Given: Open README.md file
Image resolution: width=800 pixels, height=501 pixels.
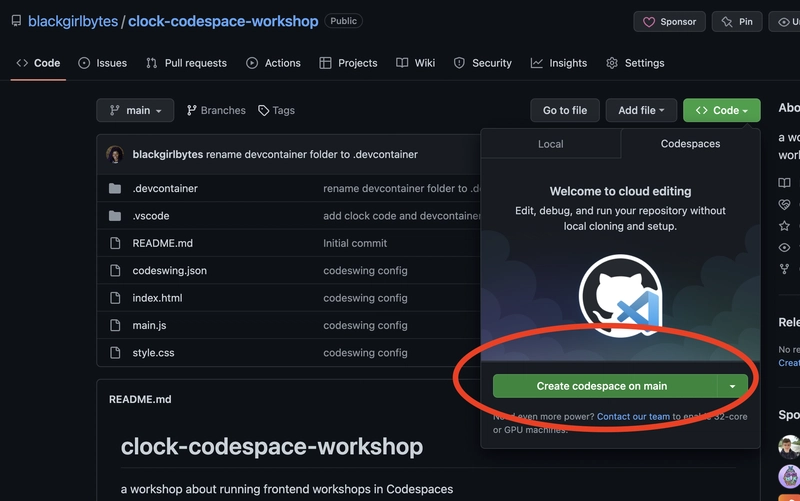Looking at the screenshot, I should pyautogui.click(x=163, y=243).
